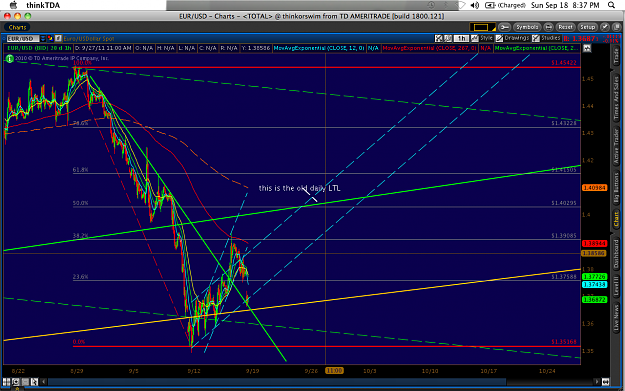Click the cyan 1.37433 price label
Image resolution: width=625 pixels, height=391 pixels.
[594, 285]
